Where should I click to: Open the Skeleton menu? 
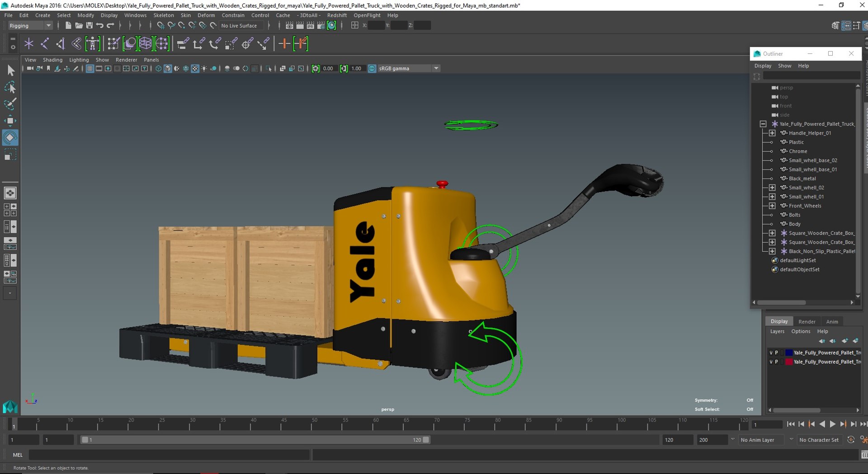pyautogui.click(x=164, y=15)
